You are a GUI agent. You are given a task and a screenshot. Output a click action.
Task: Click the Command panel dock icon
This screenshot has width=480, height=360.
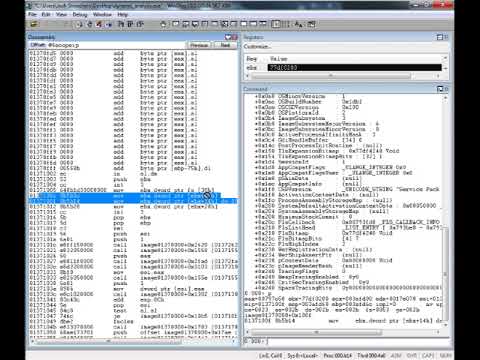(x=440, y=89)
